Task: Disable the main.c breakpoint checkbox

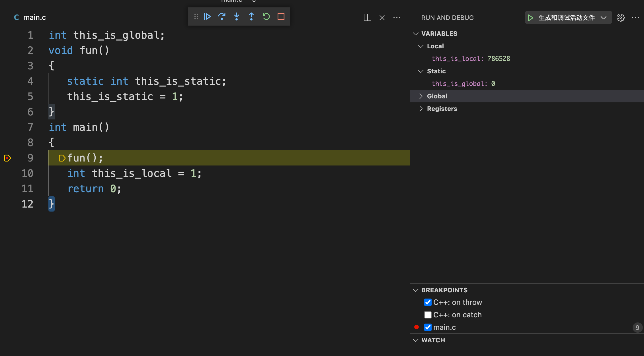Action: [428, 327]
